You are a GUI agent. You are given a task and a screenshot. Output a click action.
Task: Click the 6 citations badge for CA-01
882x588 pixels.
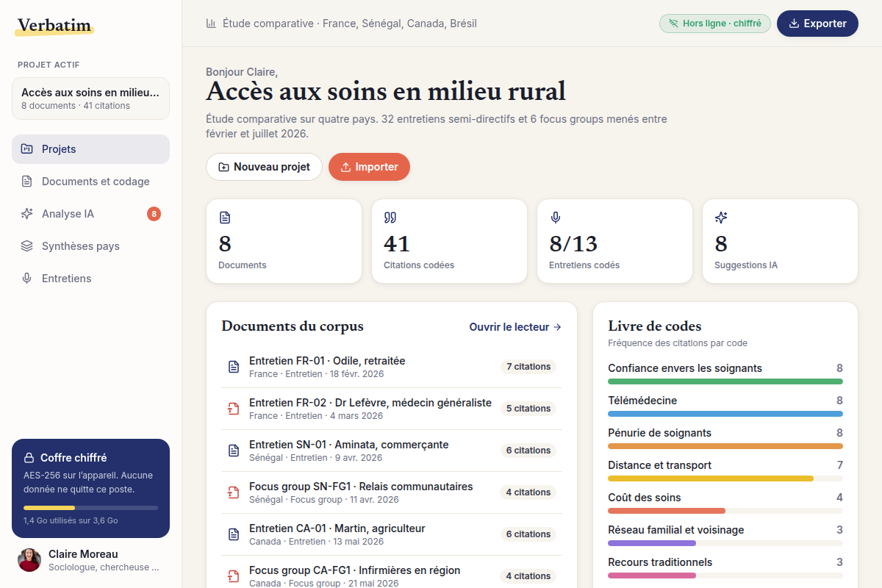point(528,534)
